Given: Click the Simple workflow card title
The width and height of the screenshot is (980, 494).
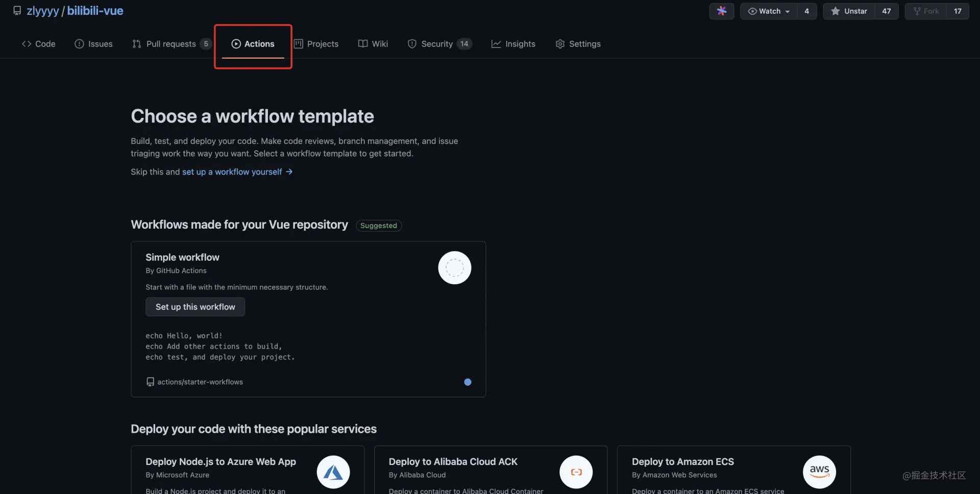Looking at the screenshot, I should (x=182, y=257).
